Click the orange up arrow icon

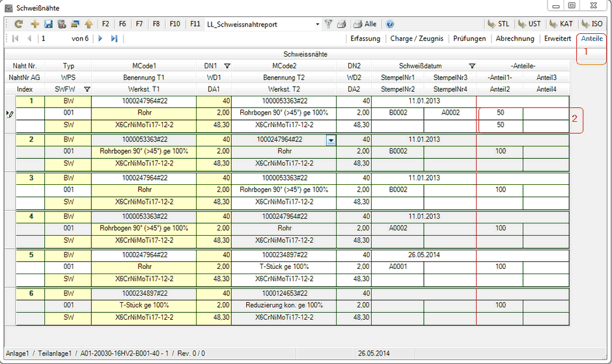point(88,24)
